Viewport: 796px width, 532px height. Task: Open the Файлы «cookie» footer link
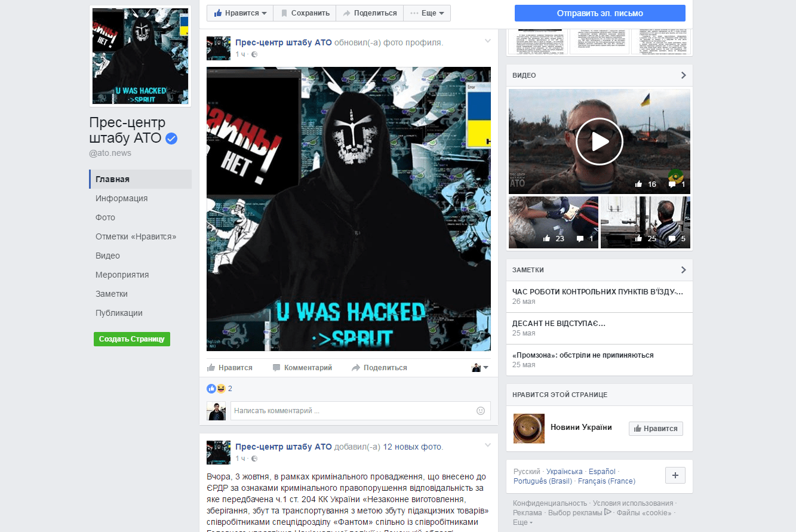(644, 513)
